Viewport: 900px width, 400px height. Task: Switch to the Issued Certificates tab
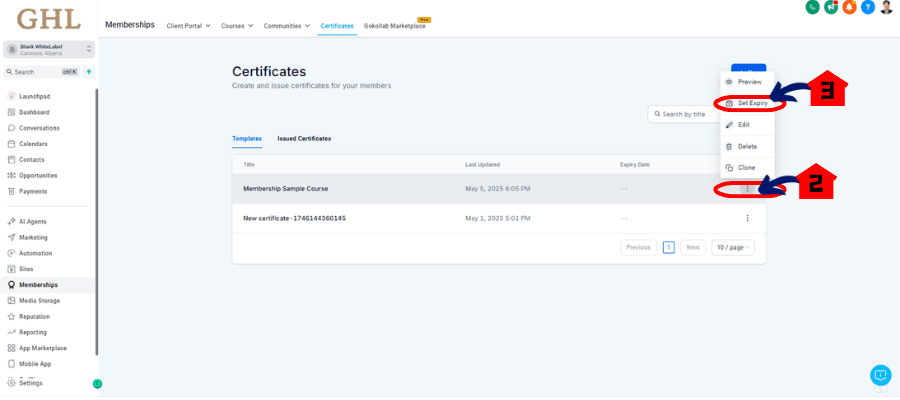(304, 138)
